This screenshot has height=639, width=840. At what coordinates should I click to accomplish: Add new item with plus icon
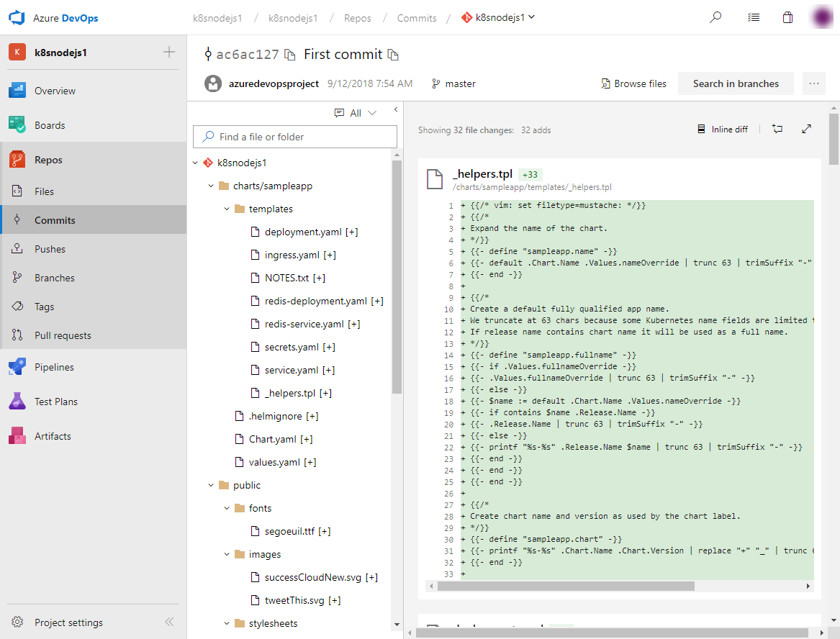coord(169,52)
